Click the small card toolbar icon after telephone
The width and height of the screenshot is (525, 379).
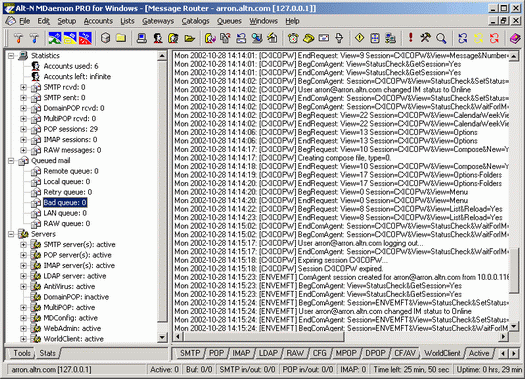(324, 38)
